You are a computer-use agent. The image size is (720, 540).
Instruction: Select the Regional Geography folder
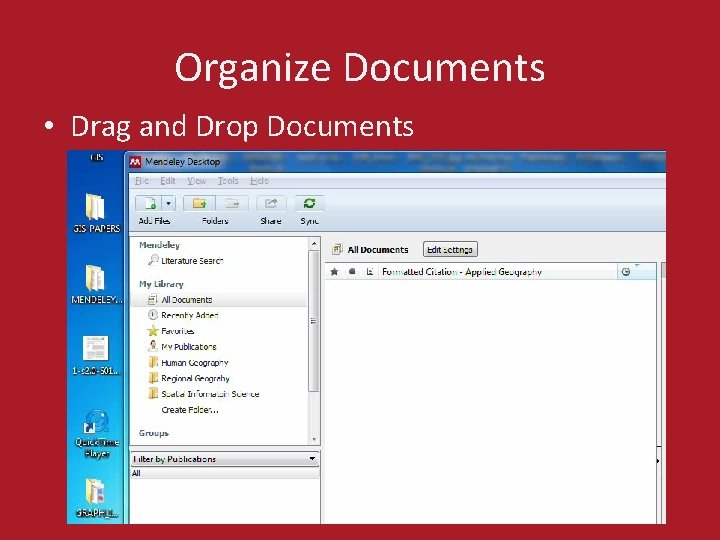coord(189,378)
